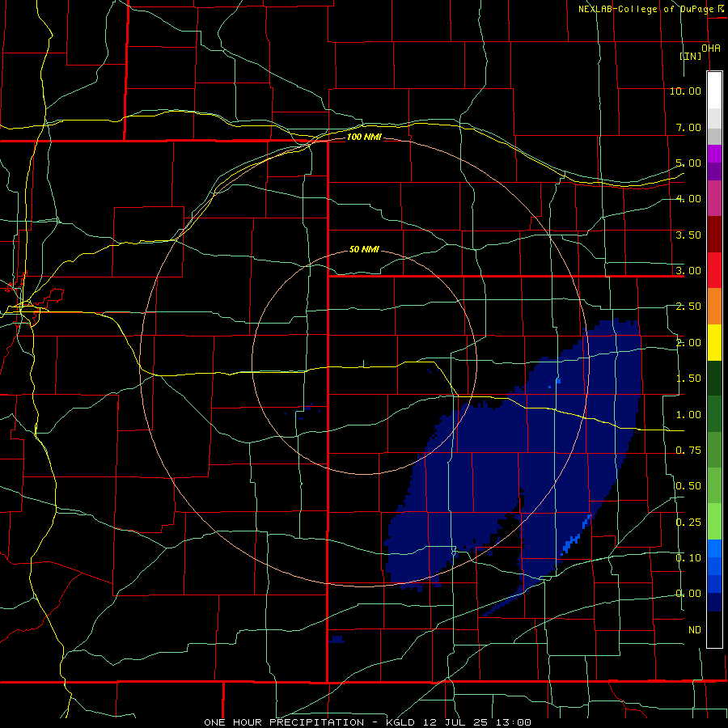The height and width of the screenshot is (728, 728).
Task: Click the 4.00 scale value
Action: coord(688,199)
